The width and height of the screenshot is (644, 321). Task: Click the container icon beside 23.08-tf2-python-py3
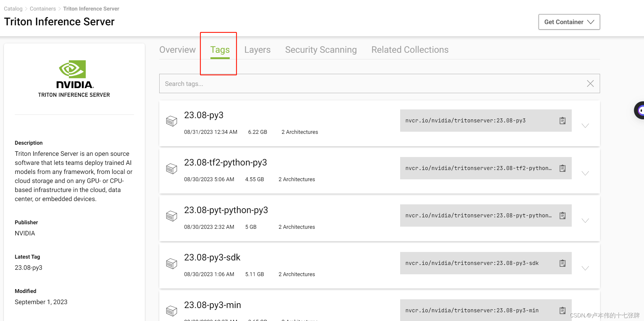(172, 168)
